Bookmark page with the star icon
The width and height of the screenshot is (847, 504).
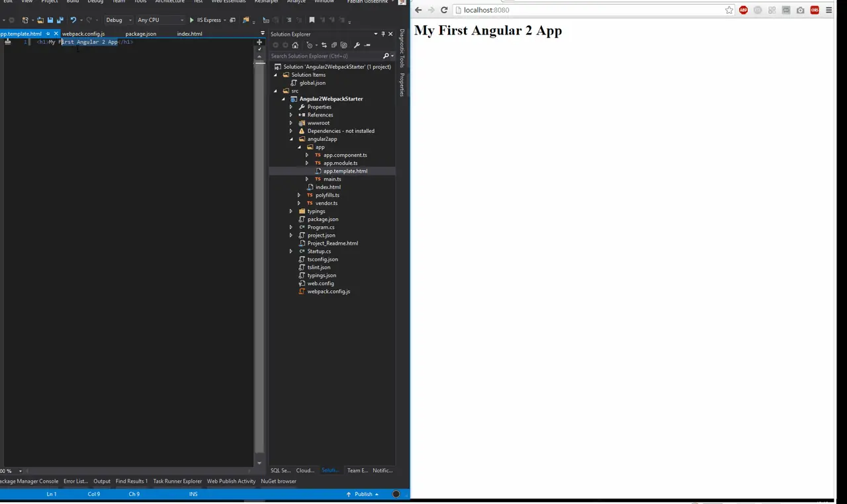[x=729, y=10]
